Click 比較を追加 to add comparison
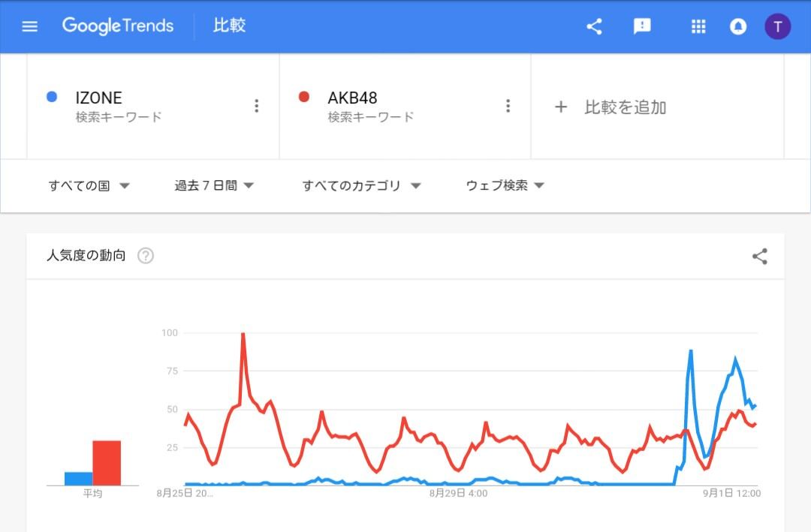The height and width of the screenshot is (532, 811). [x=611, y=107]
